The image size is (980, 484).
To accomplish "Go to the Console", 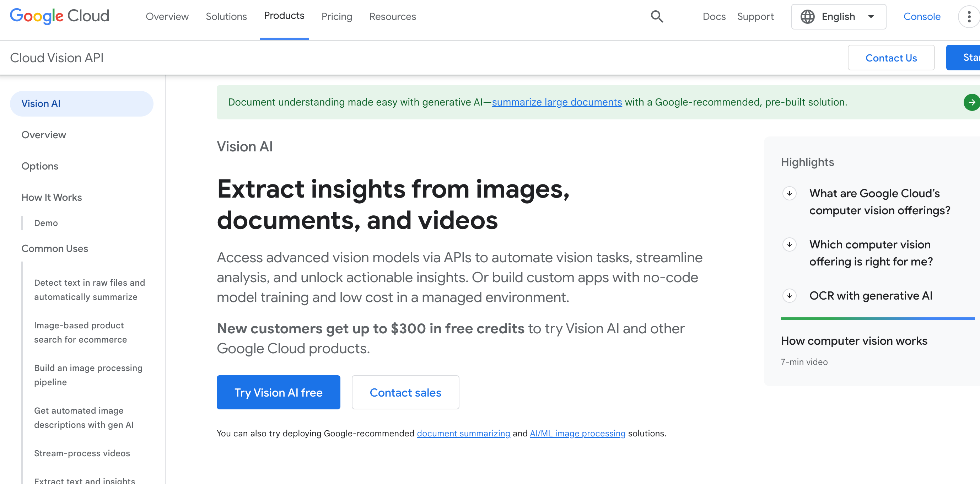I will [922, 16].
